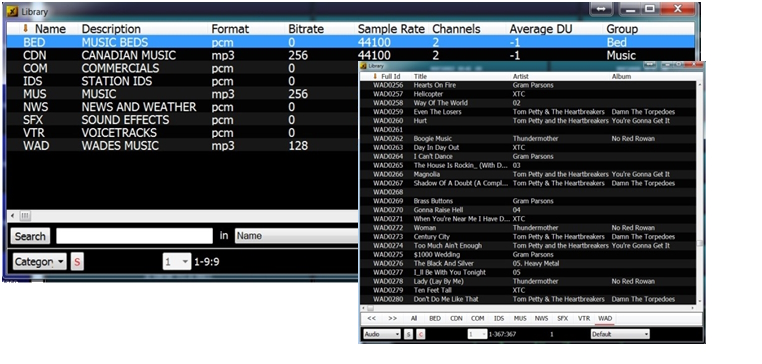Sort by the Group column header

[x=622, y=29]
